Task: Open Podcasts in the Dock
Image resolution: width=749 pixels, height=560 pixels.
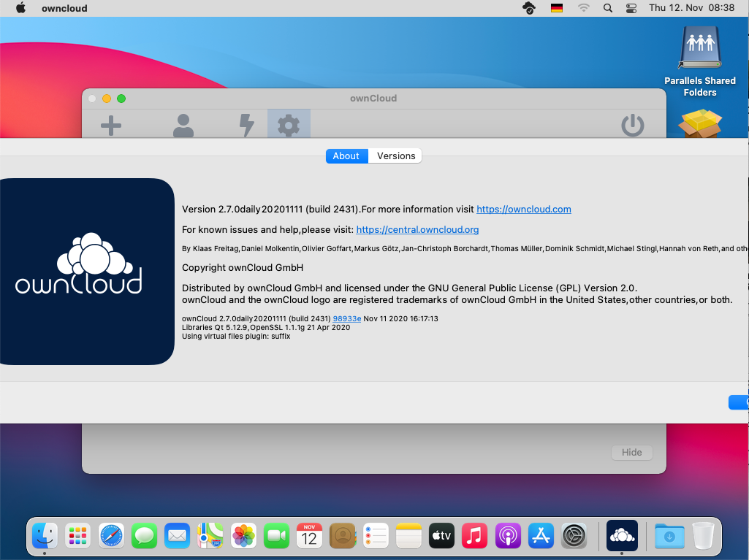Action: coord(508,535)
